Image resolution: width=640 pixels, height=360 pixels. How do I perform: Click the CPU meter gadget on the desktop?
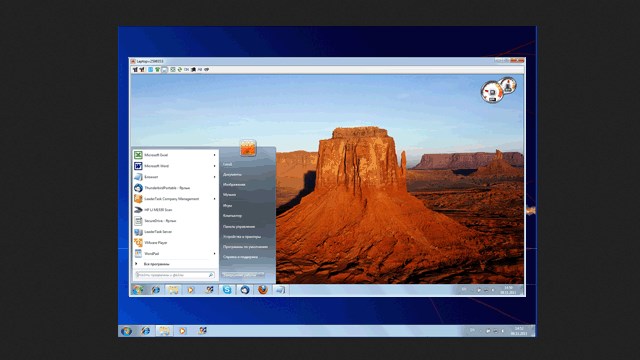pos(492,92)
